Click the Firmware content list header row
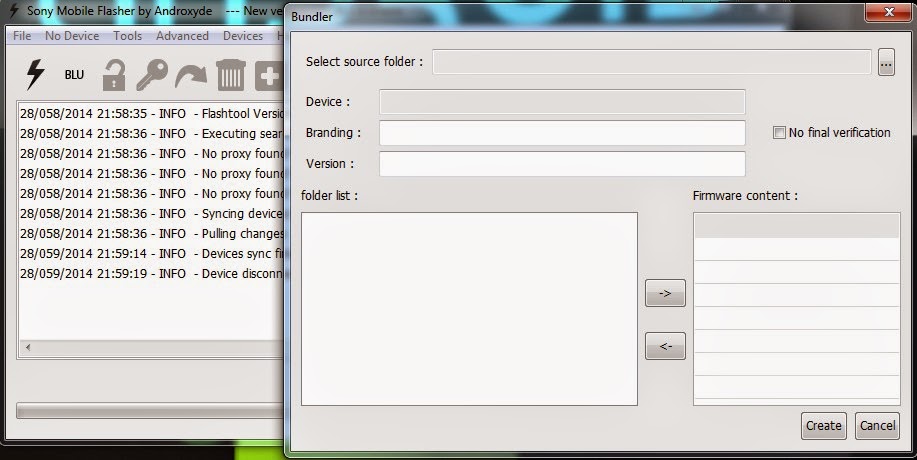Viewport: 917px width, 460px height. tap(797, 226)
